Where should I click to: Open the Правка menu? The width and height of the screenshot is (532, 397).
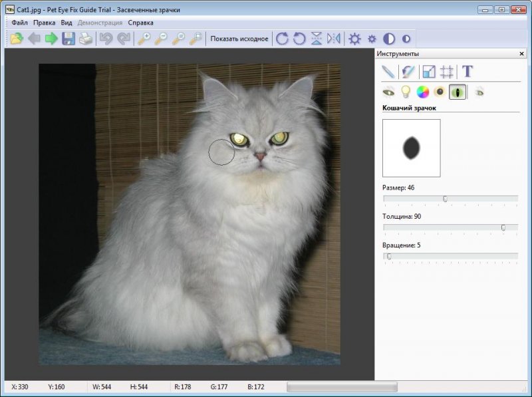(x=44, y=22)
